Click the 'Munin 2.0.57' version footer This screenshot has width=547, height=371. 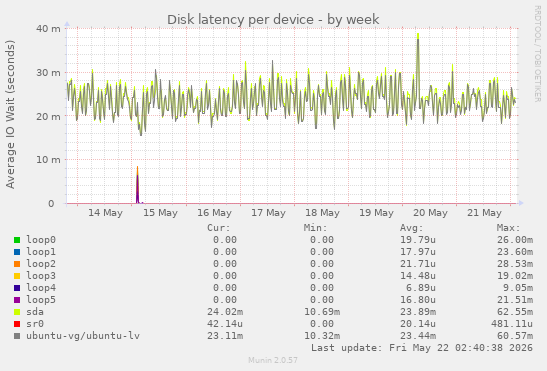point(273,360)
